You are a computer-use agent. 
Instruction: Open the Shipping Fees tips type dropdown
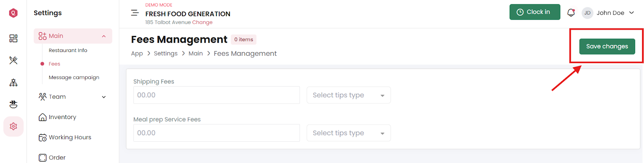[349, 95]
